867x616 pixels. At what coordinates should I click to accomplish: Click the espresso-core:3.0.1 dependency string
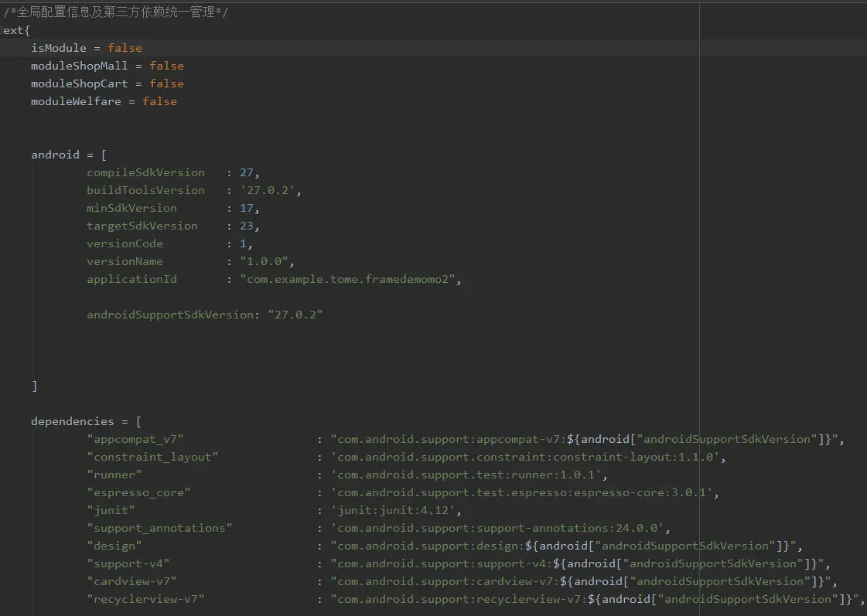click(521, 492)
